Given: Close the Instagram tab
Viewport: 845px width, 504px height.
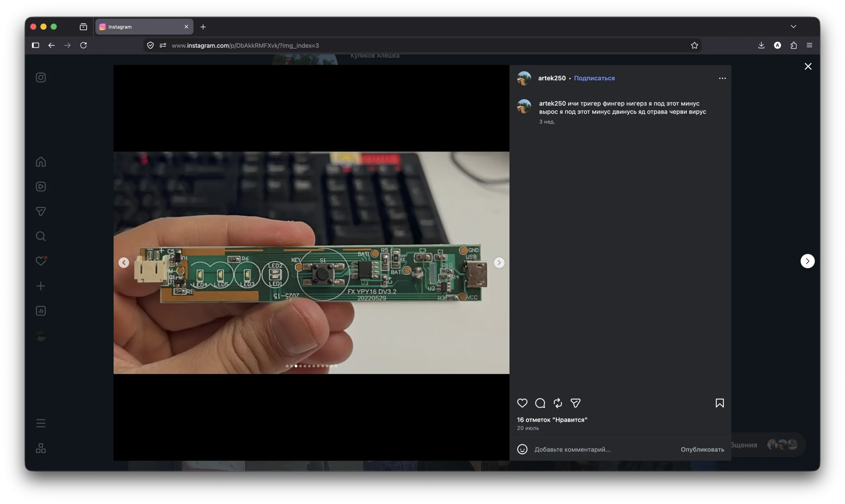Looking at the screenshot, I should 186,27.
